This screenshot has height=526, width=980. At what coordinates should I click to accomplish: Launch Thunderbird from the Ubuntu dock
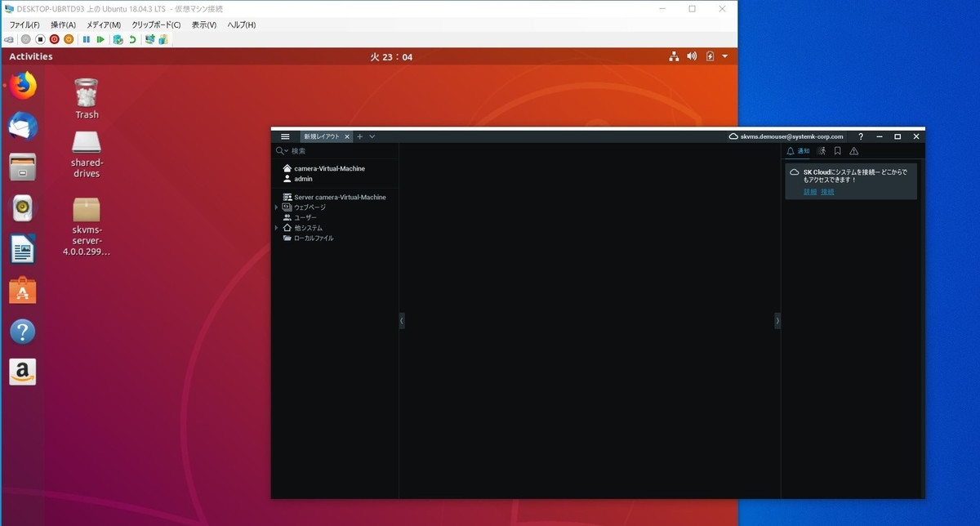click(23, 126)
